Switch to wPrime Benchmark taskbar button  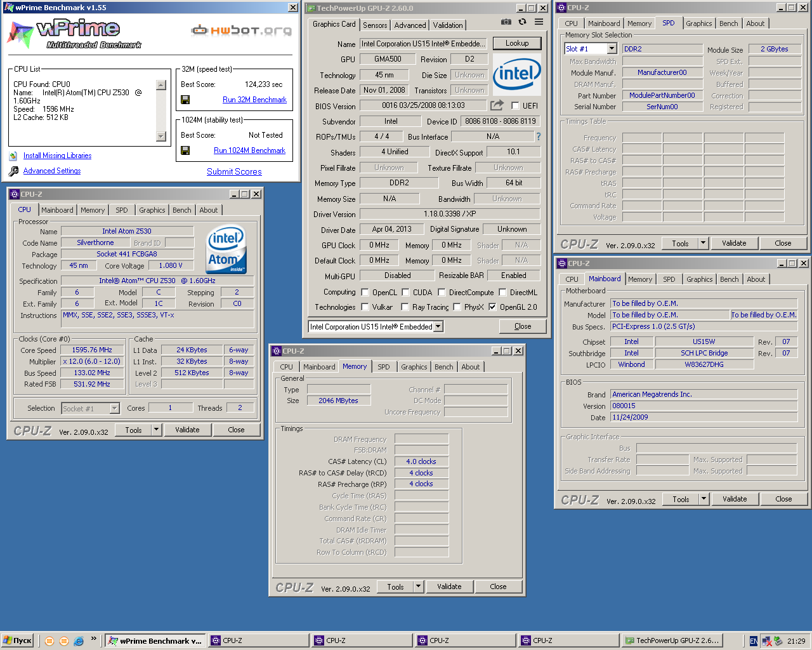coord(155,641)
